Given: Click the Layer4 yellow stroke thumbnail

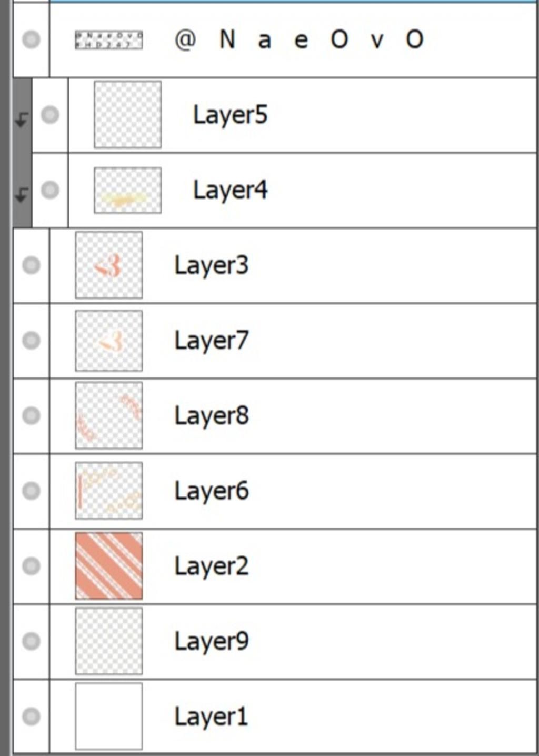Looking at the screenshot, I should coord(128,190).
